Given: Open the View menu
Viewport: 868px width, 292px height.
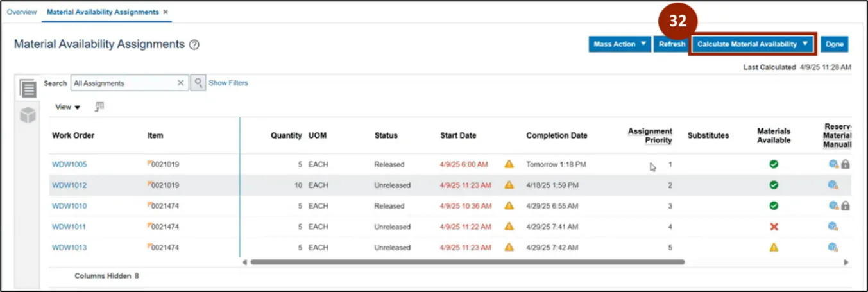Looking at the screenshot, I should coord(67,107).
